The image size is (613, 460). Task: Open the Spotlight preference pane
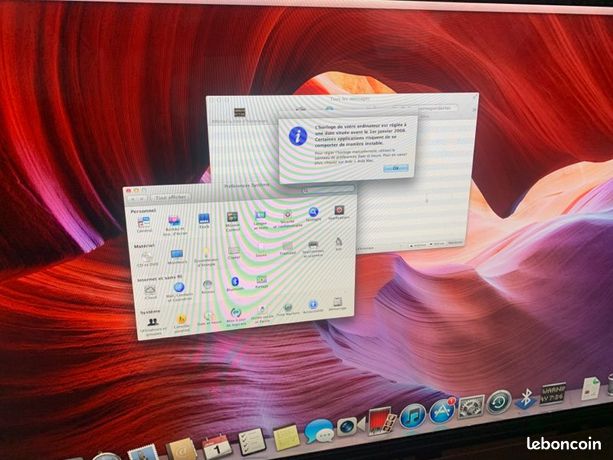point(313,214)
